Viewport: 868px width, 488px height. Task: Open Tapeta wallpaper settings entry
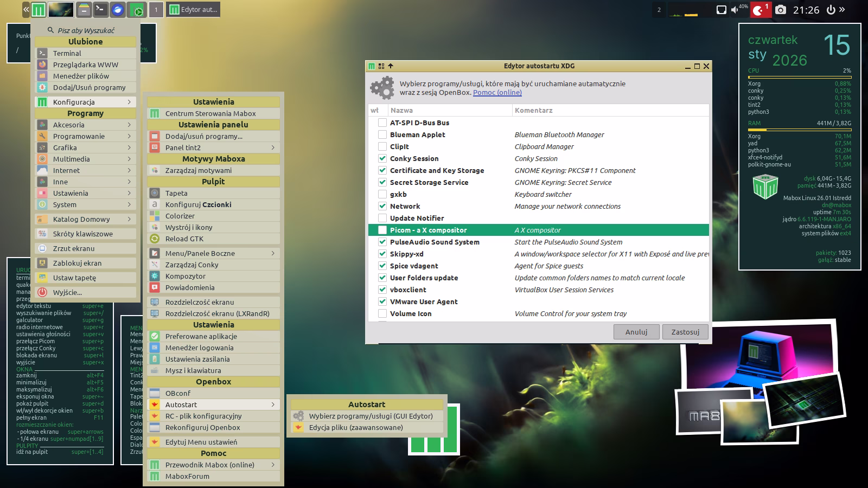point(176,193)
